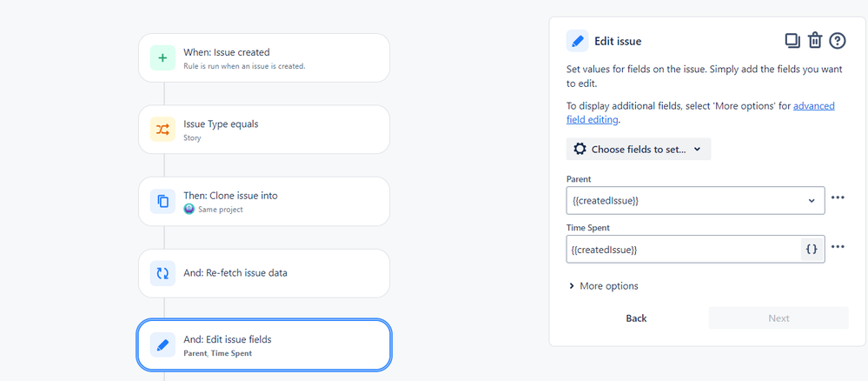Click the Back button
868x381 pixels.
pos(636,318)
